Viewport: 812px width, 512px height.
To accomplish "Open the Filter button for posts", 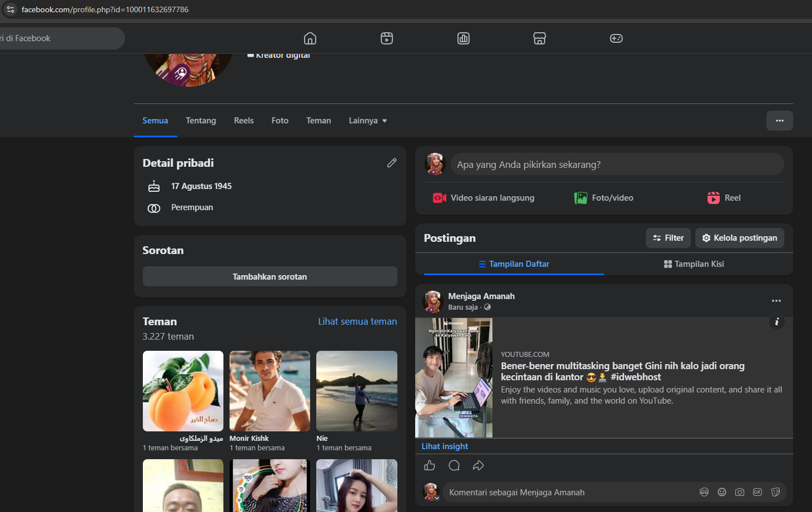I will [x=668, y=238].
